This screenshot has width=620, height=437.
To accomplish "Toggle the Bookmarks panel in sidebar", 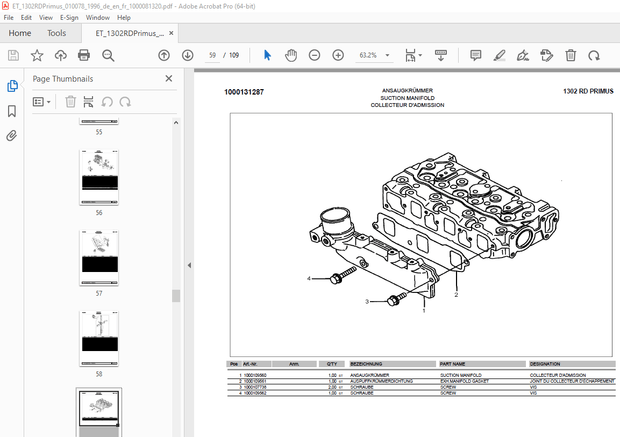I will point(12,111).
